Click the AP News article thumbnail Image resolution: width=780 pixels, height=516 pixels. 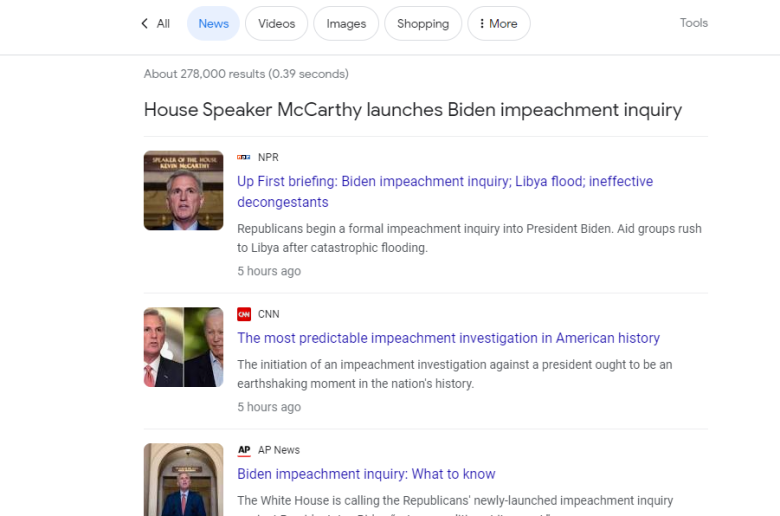coord(183,480)
